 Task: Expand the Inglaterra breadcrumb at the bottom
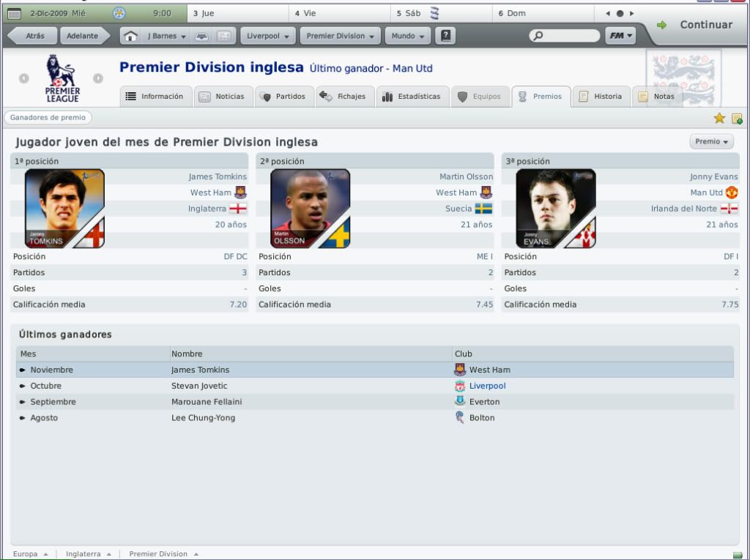coord(89,554)
